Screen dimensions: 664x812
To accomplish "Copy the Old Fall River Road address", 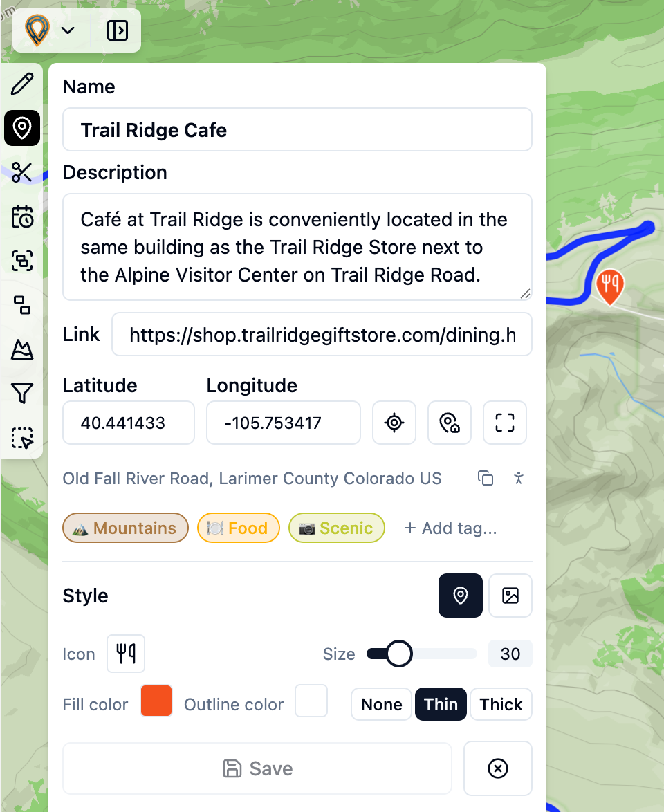I will pyautogui.click(x=486, y=478).
